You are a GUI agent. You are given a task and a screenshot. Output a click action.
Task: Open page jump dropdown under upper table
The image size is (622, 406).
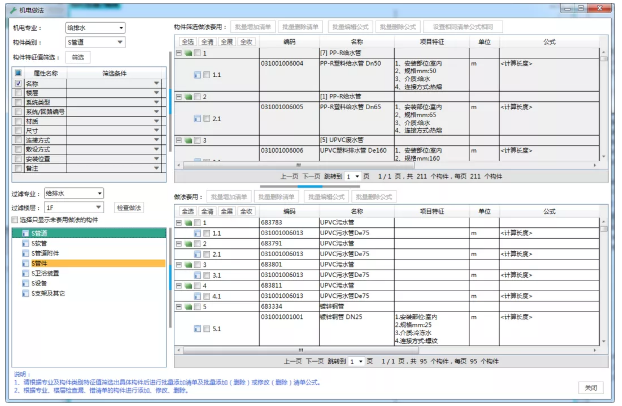point(353,176)
